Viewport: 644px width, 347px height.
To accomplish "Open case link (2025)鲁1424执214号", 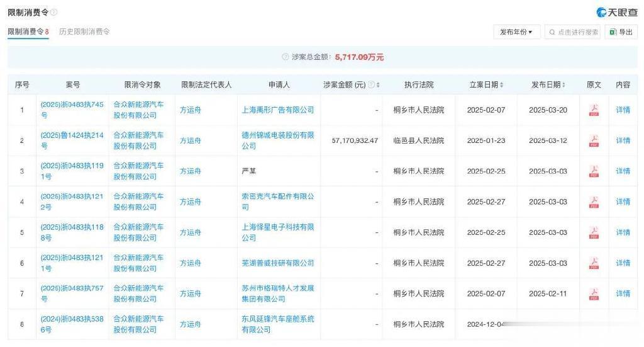I will (72, 140).
